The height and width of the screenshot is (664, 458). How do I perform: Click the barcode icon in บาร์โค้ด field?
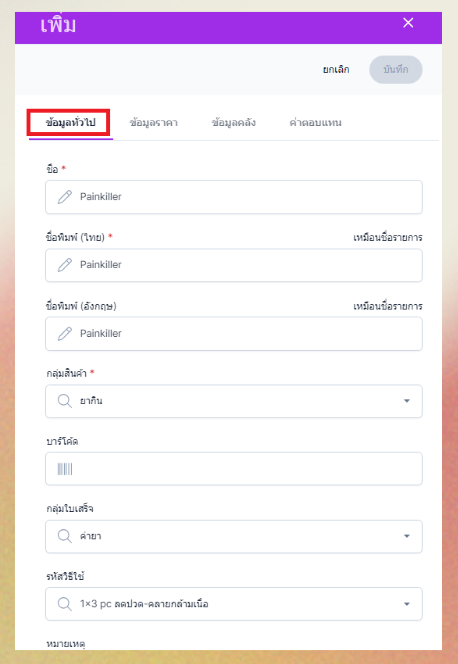[x=65, y=469]
